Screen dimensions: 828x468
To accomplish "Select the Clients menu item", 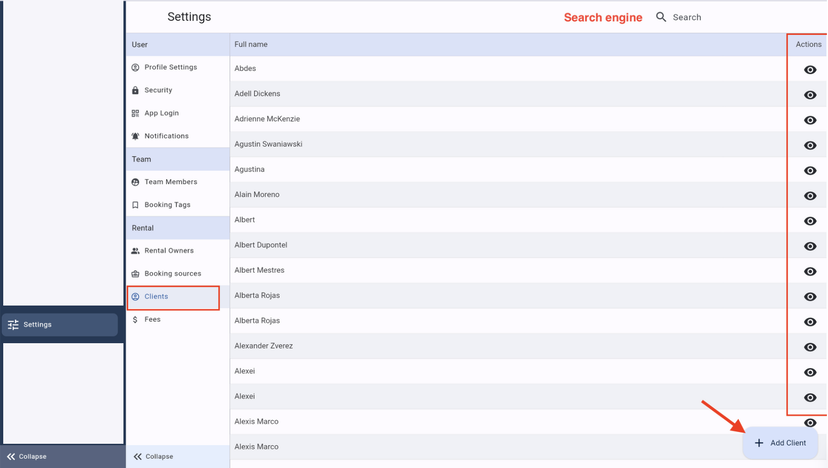I will click(x=156, y=297).
